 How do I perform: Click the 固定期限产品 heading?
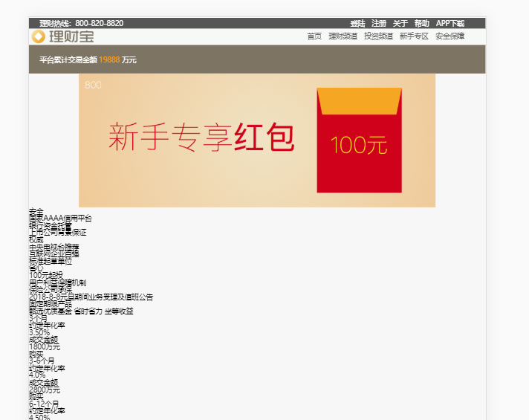tap(51, 304)
